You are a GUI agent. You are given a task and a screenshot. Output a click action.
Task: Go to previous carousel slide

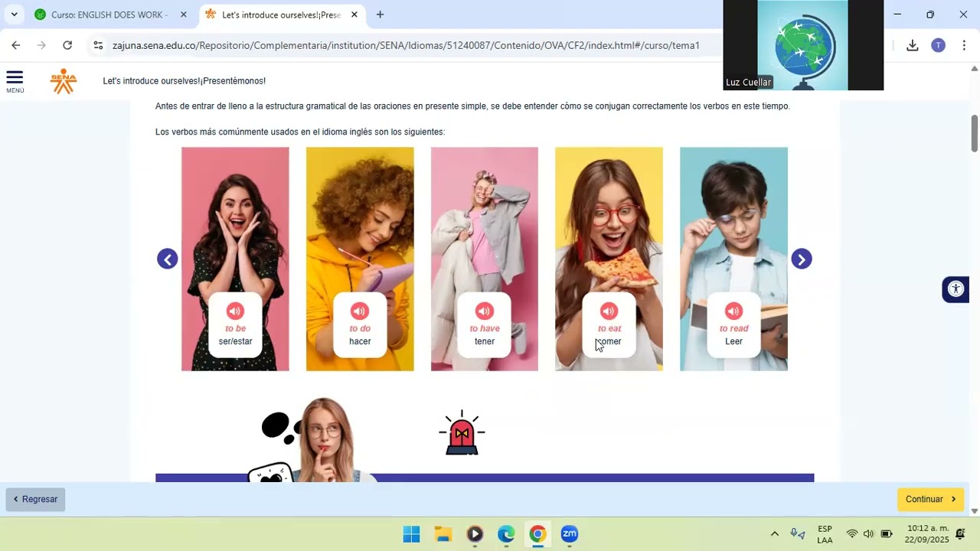[x=168, y=259]
